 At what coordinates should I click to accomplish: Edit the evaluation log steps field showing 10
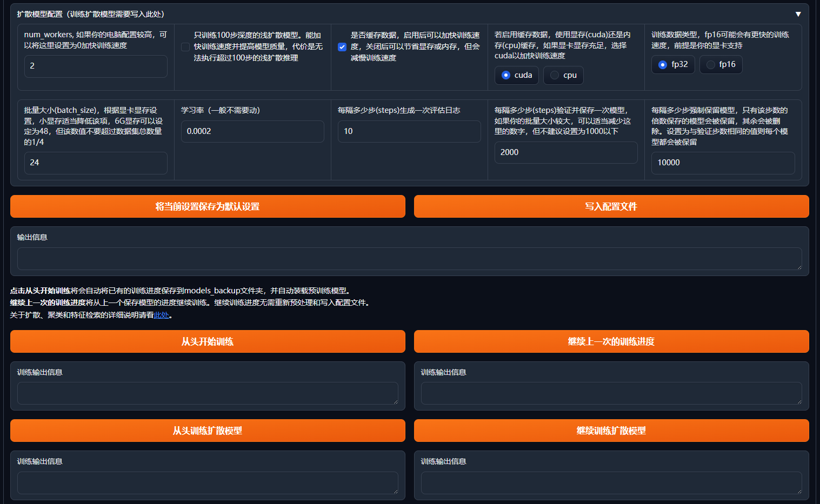pyautogui.click(x=409, y=131)
